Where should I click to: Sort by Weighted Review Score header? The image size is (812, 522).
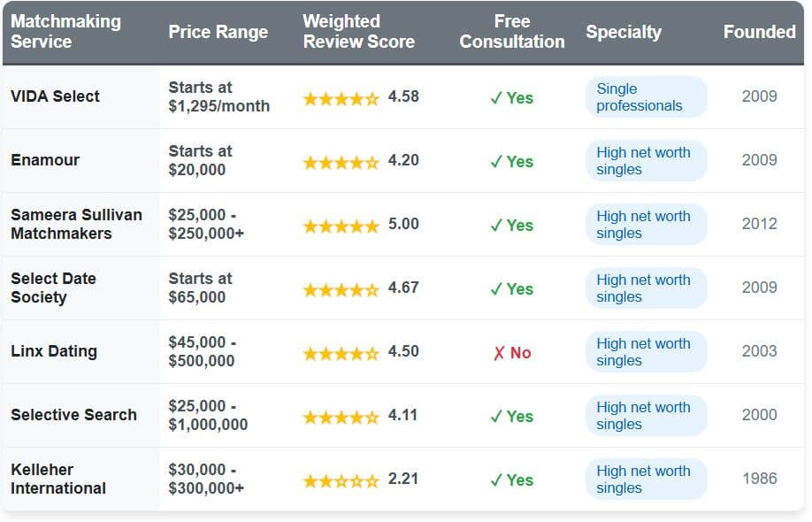click(358, 32)
